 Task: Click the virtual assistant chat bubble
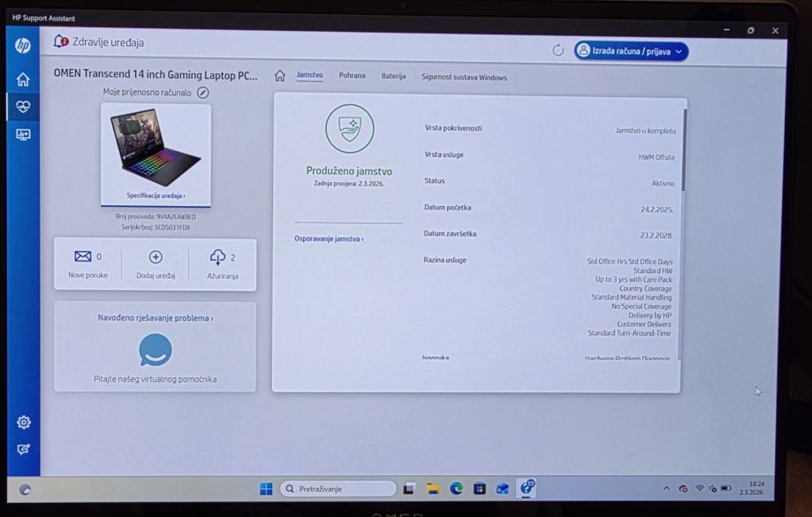(x=156, y=350)
